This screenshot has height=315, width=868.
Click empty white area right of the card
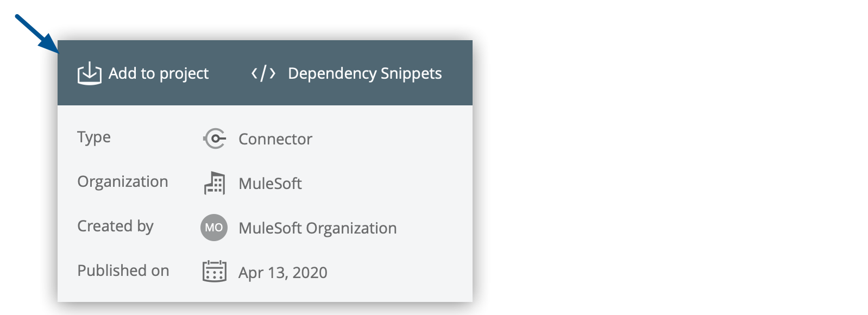(x=668, y=163)
